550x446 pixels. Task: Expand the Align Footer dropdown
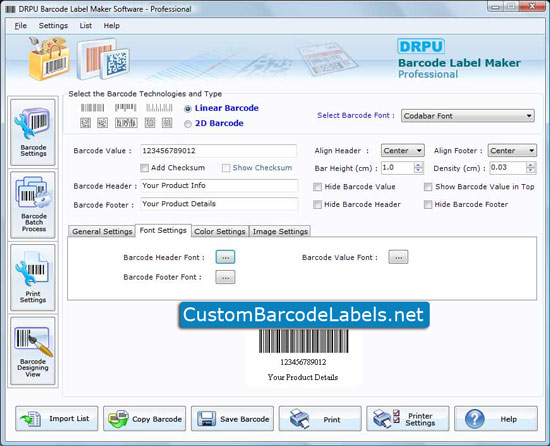pos(512,151)
